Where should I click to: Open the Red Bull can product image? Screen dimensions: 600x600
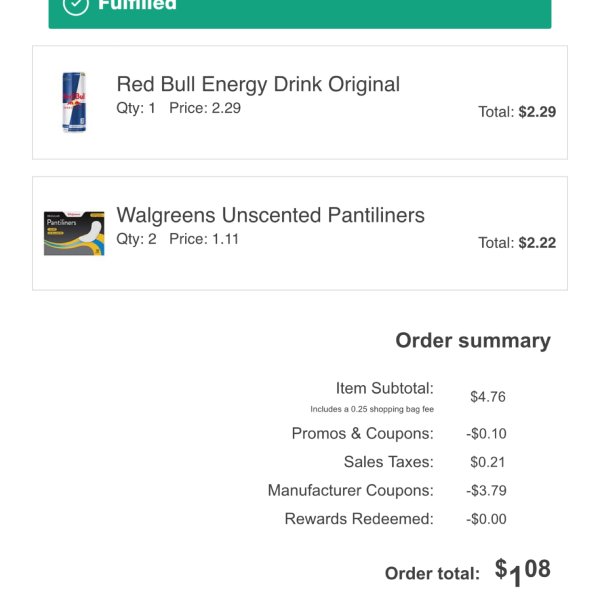(74, 102)
